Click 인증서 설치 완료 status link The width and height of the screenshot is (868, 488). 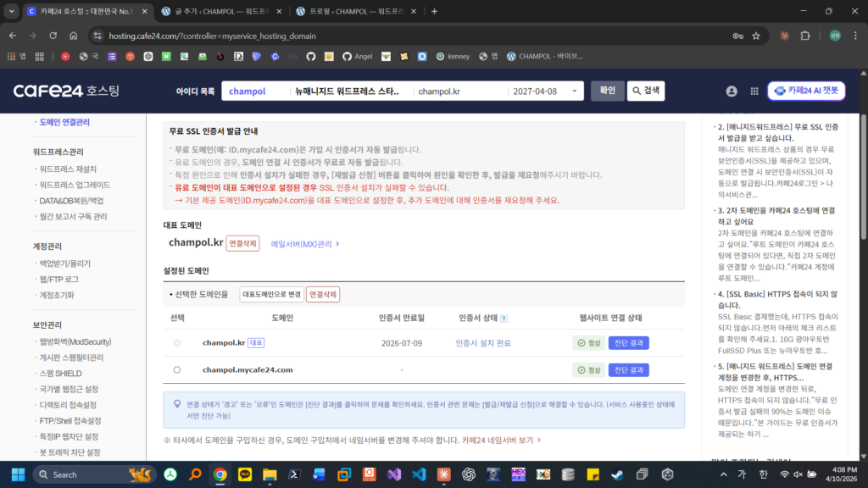[482, 343]
